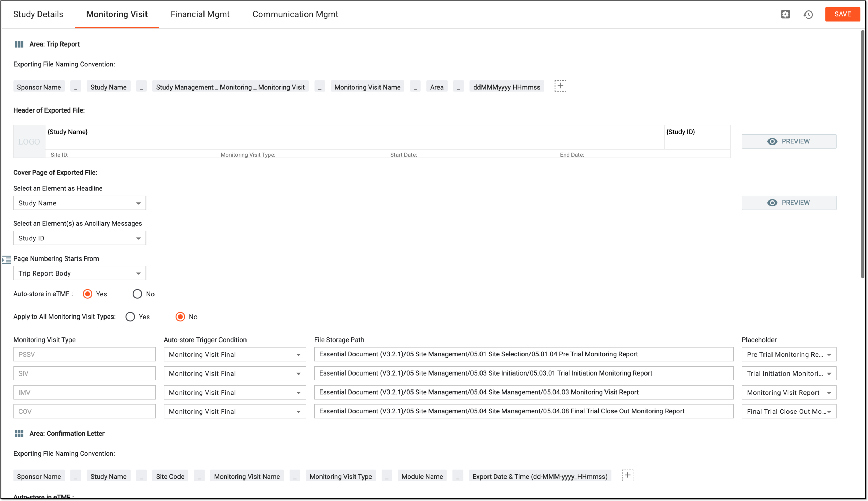Click the 05.04.03 Monitoring Visit Report storage path

(524, 392)
